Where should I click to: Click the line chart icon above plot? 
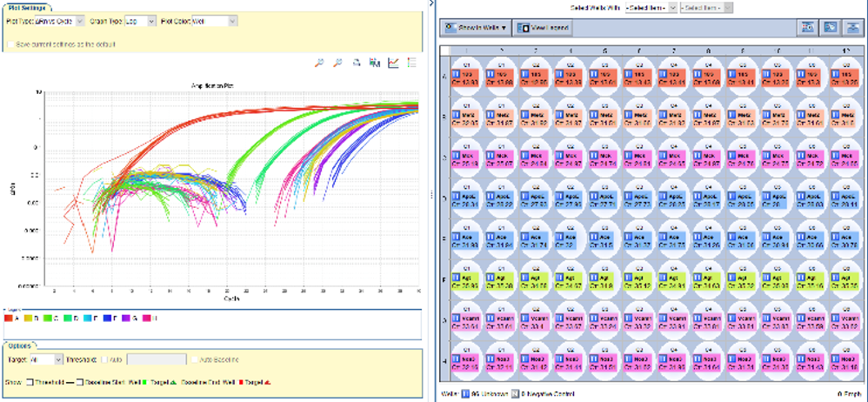click(393, 64)
